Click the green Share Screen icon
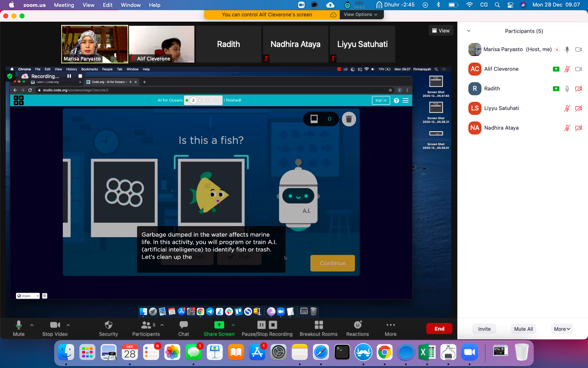The height and width of the screenshot is (368, 588). point(219,325)
